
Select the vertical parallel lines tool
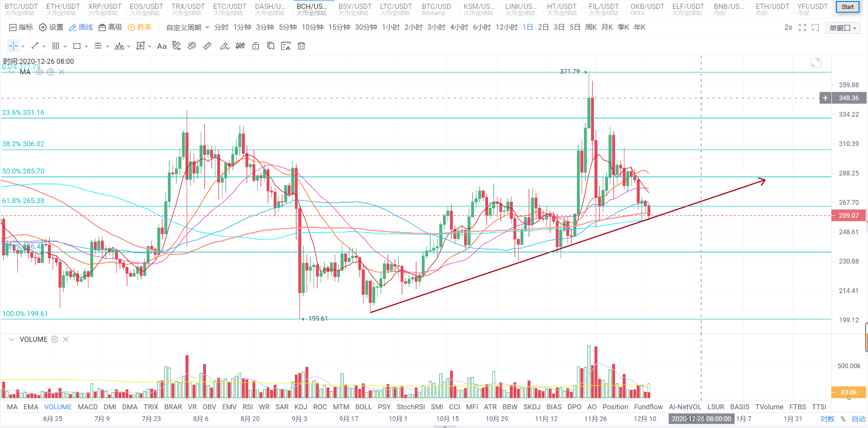coord(55,46)
